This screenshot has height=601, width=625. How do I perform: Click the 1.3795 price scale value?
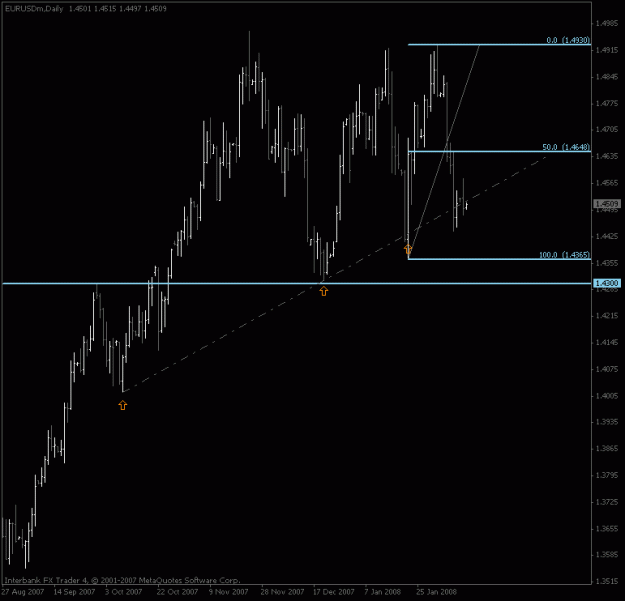(607, 475)
